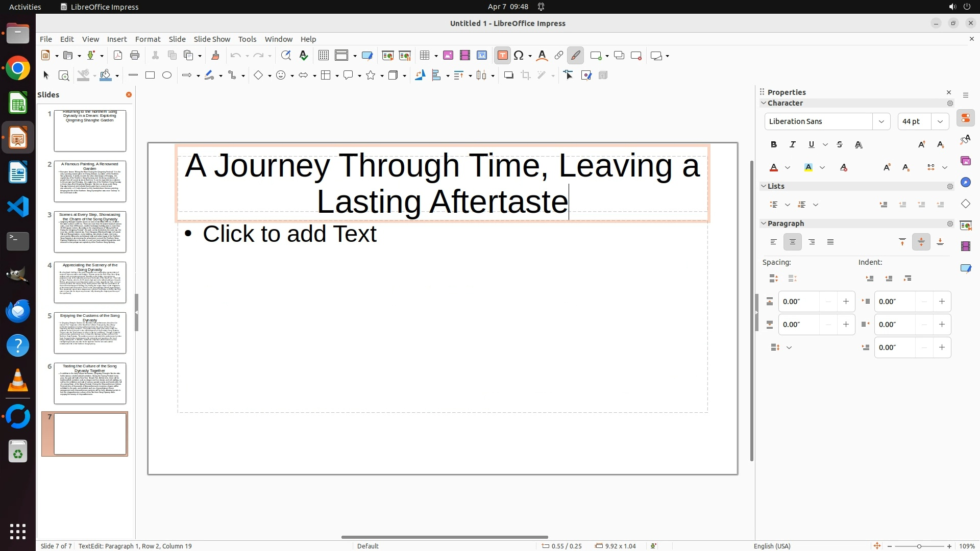The height and width of the screenshot is (551, 980).
Task: Enable Justified paragraph alignment
Action: (830, 242)
